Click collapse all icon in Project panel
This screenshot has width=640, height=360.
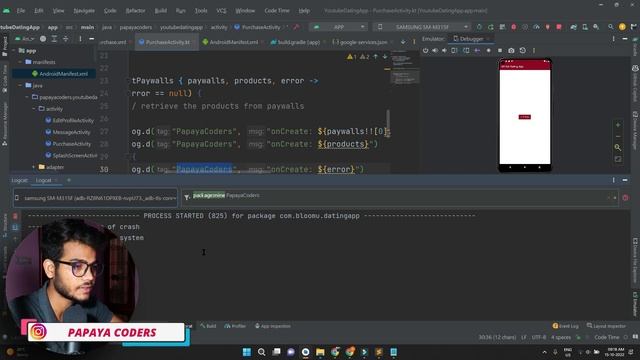pos(65,39)
